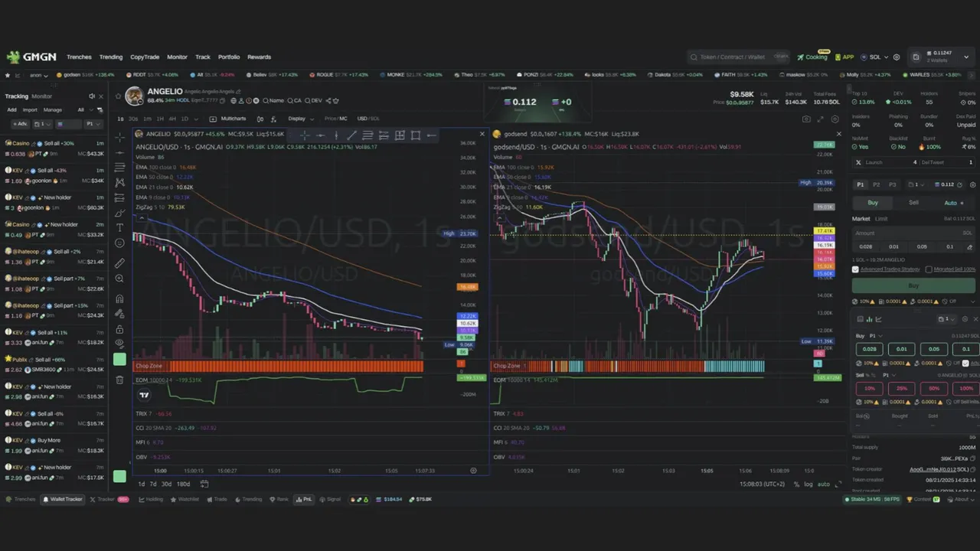
Task: Open the SOL network dropdown
Action: coord(874,57)
